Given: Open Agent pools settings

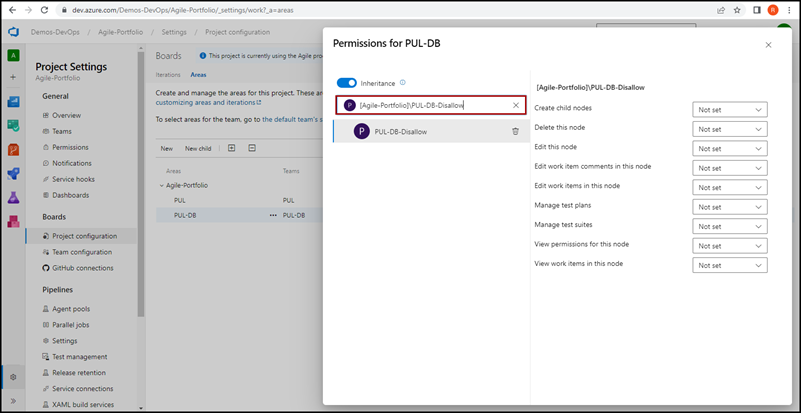Looking at the screenshot, I should (71, 309).
